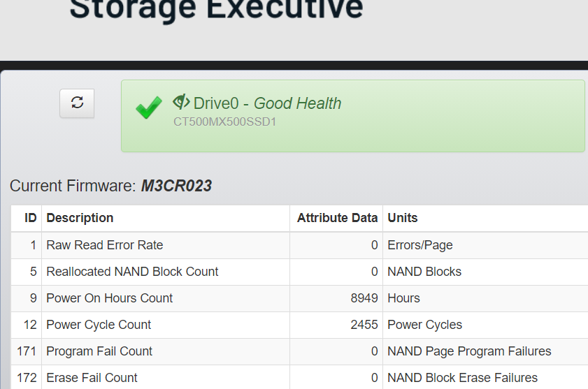Select the Power On Hours Count row
This screenshot has height=389, width=588.
click(x=299, y=298)
